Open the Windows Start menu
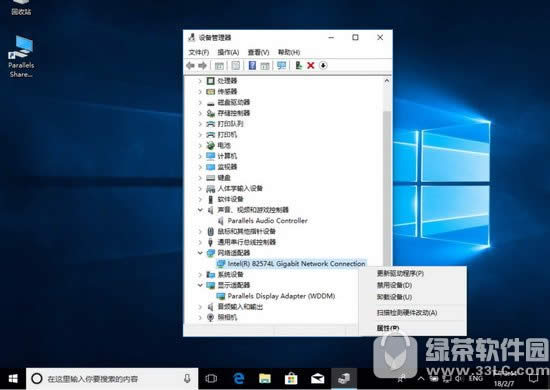550x390 pixels. [x=13, y=379]
